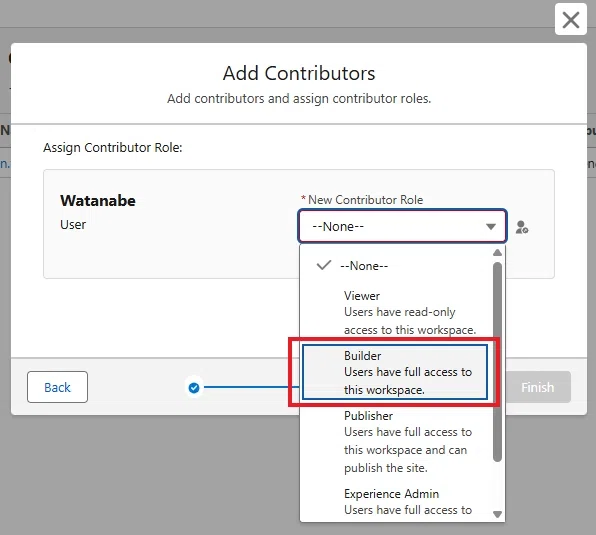
Task: Click the checkmark next to --None-- option
Action: (x=324, y=265)
